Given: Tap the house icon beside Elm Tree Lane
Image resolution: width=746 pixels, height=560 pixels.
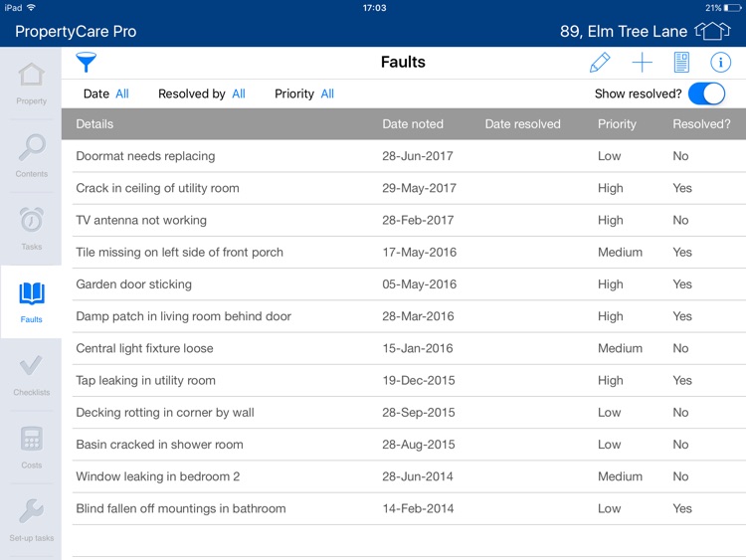Looking at the screenshot, I should click(x=712, y=31).
